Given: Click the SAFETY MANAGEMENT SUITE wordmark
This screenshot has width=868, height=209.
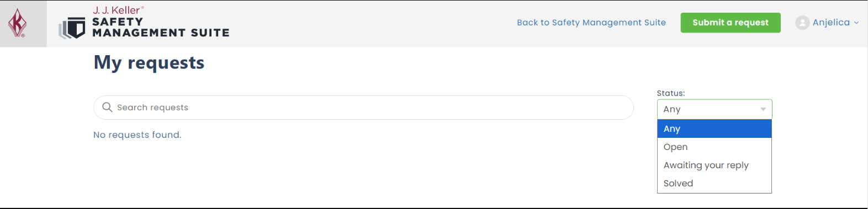Looking at the screenshot, I should pos(161,28).
